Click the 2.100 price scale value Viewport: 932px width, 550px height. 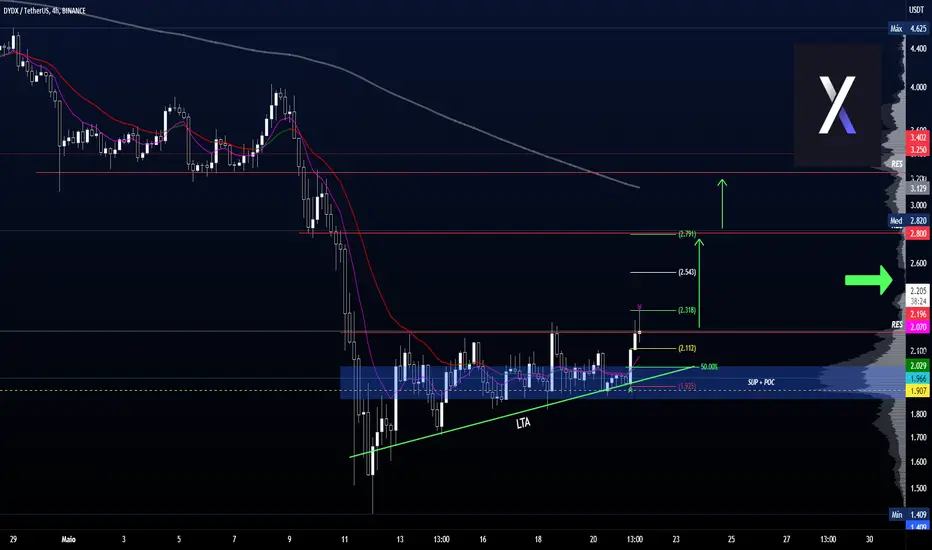coord(918,351)
